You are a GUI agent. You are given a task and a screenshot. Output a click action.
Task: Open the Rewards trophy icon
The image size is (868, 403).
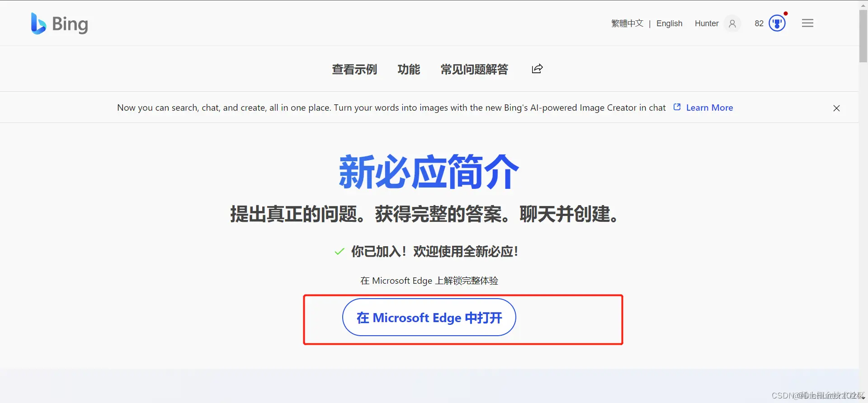point(777,23)
